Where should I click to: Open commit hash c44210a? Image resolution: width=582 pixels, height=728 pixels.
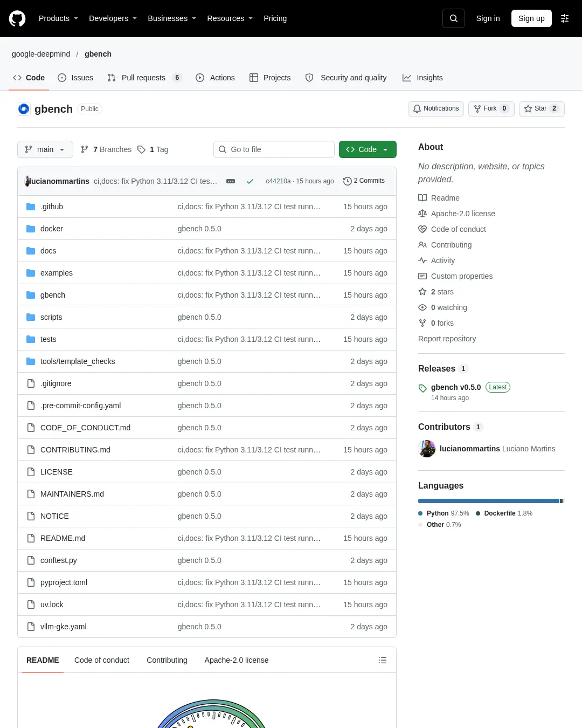pos(278,181)
